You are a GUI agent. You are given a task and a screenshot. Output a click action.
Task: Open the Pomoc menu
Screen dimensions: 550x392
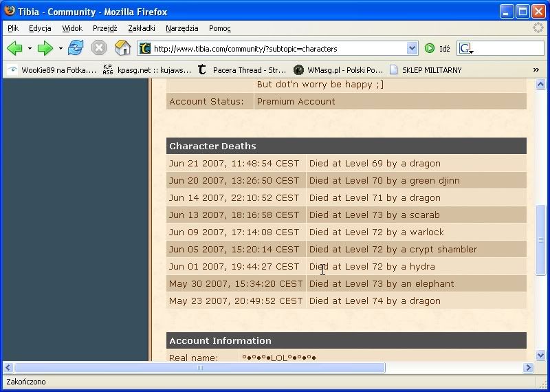[x=219, y=28]
